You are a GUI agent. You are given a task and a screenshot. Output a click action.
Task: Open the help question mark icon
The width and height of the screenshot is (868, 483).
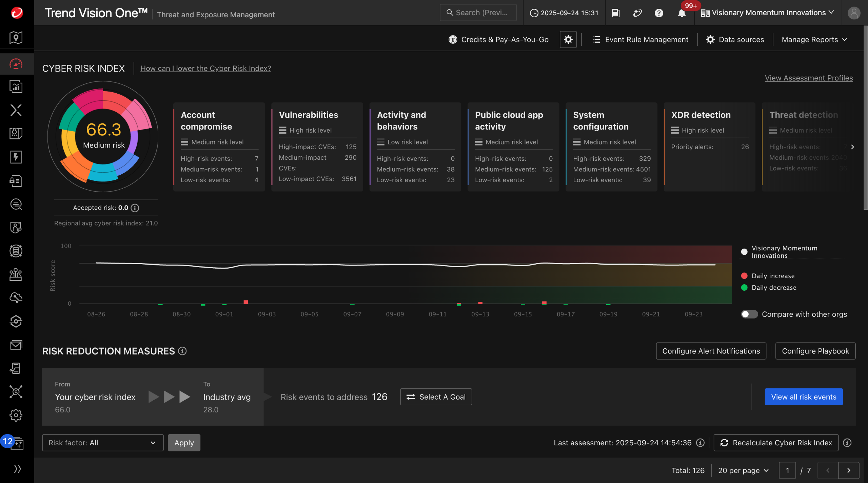click(x=658, y=13)
